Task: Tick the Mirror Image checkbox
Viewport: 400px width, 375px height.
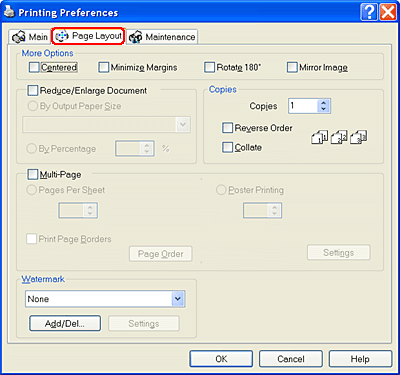Action: click(292, 67)
